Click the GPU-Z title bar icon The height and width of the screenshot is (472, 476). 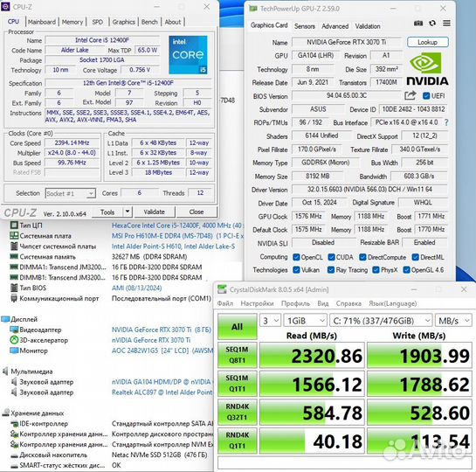253,9
